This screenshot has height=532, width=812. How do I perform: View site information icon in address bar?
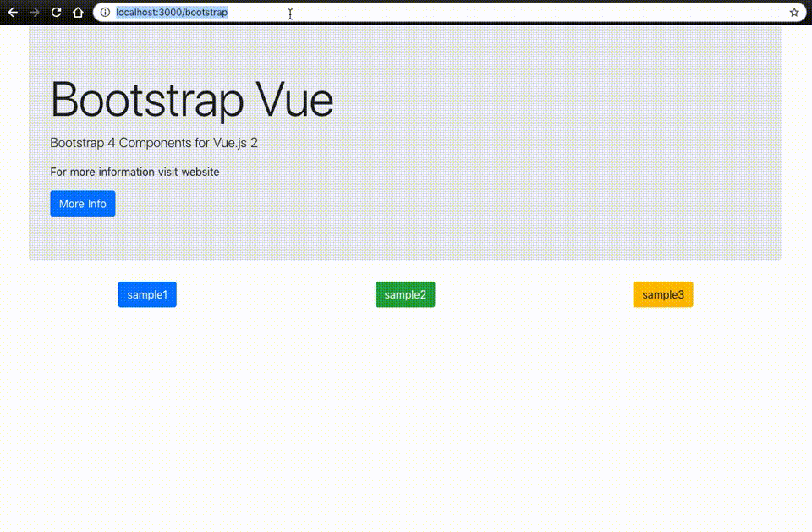click(x=105, y=12)
